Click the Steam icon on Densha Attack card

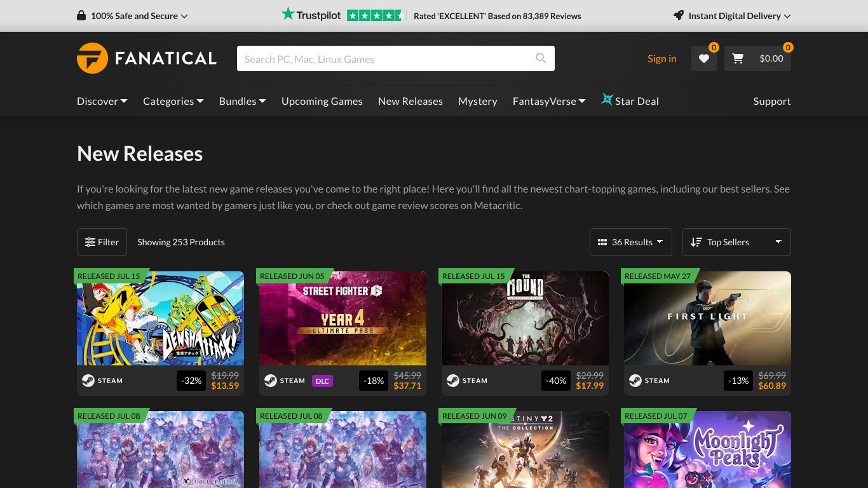[x=88, y=381]
